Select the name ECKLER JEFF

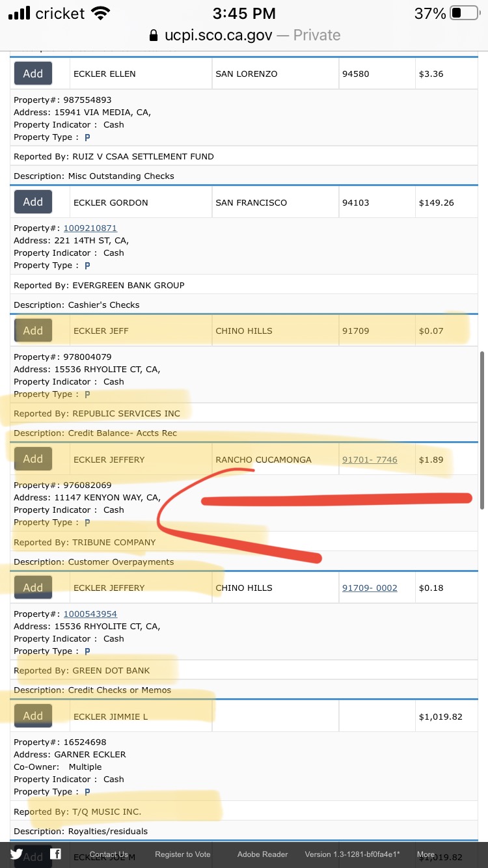click(101, 331)
